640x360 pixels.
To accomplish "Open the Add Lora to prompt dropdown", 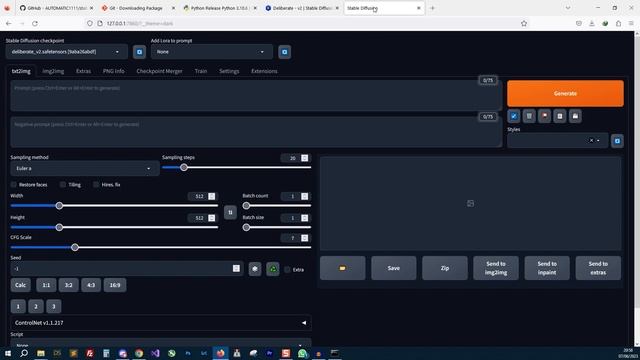I will pos(211,52).
